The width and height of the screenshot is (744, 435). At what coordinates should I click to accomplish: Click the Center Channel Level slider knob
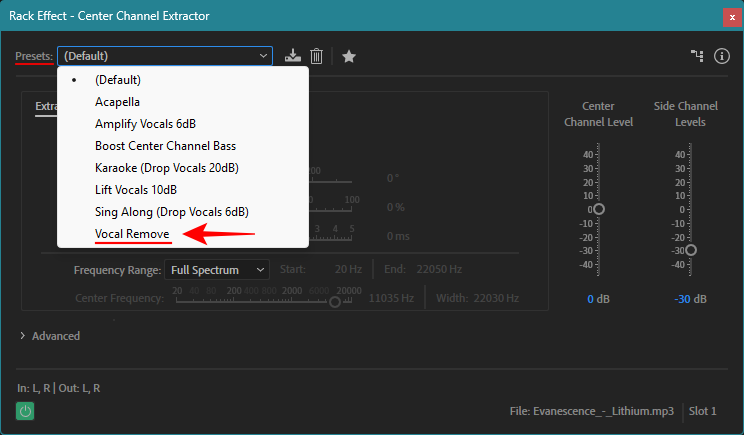(x=599, y=209)
